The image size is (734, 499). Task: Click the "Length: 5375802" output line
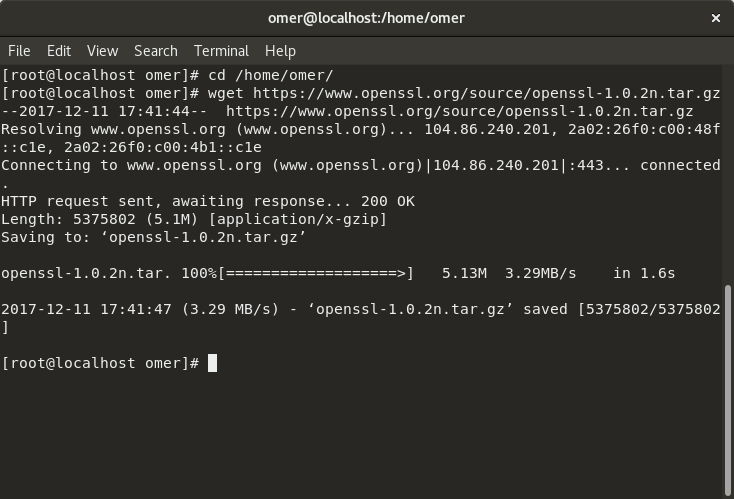pos(193,219)
